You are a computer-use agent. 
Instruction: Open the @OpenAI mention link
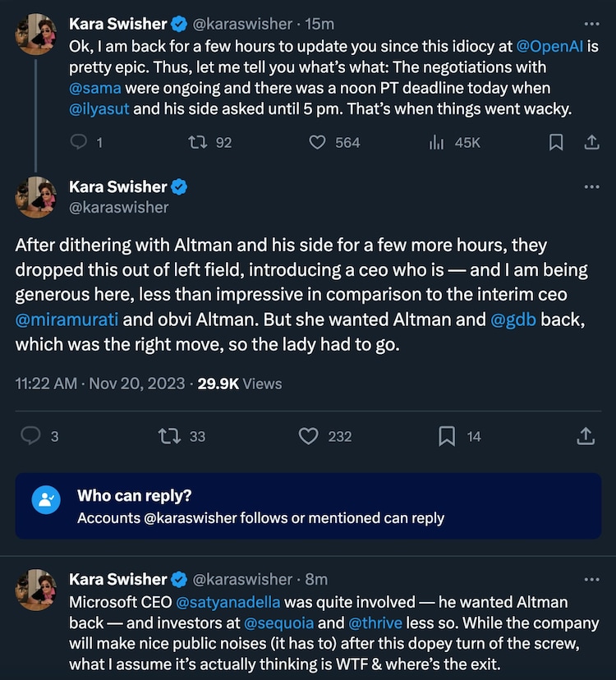point(550,46)
